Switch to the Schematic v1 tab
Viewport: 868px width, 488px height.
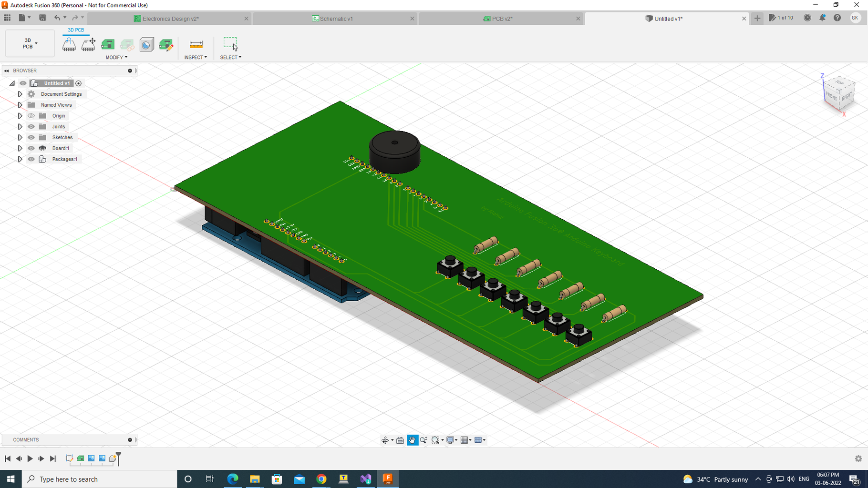pos(335,19)
